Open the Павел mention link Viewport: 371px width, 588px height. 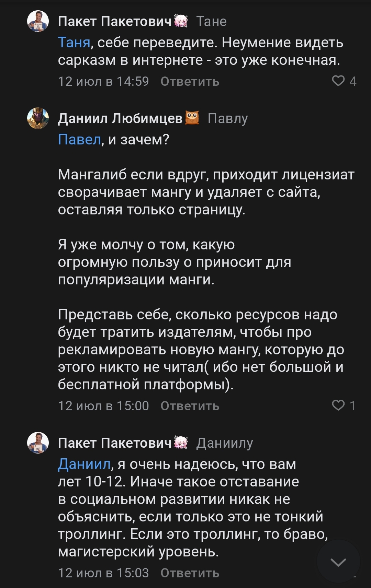pyautogui.click(x=79, y=140)
